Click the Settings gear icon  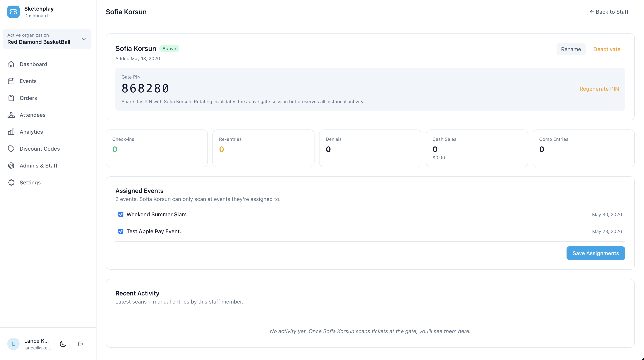pos(11,183)
